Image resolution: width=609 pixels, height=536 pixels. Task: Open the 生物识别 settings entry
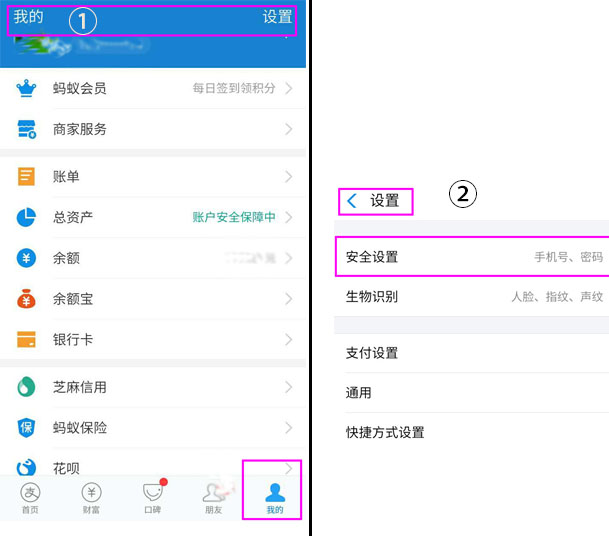(472, 297)
